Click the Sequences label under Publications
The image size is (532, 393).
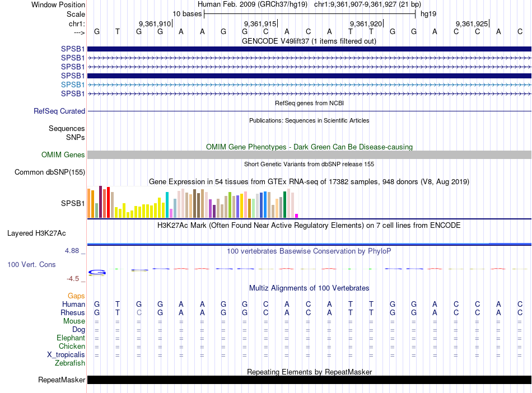point(67,129)
